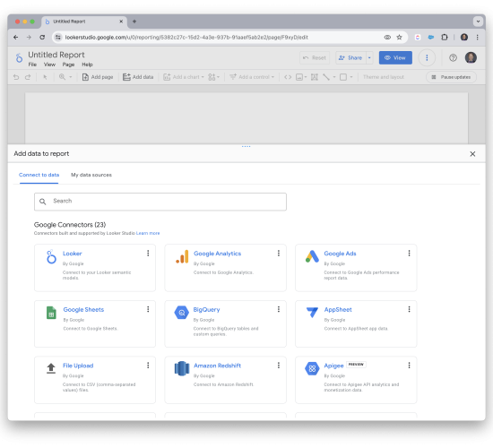
Task: Open the Add a chart dropdown
Action: coord(184,77)
